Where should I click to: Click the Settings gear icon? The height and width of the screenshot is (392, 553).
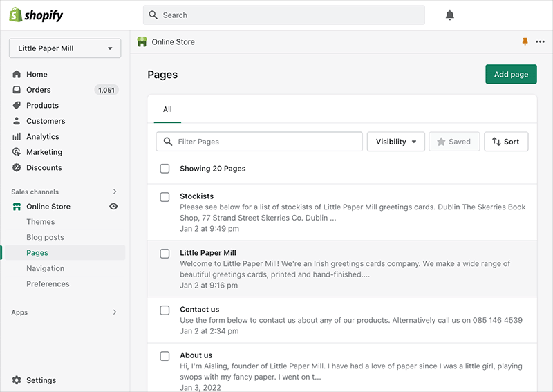(17, 380)
